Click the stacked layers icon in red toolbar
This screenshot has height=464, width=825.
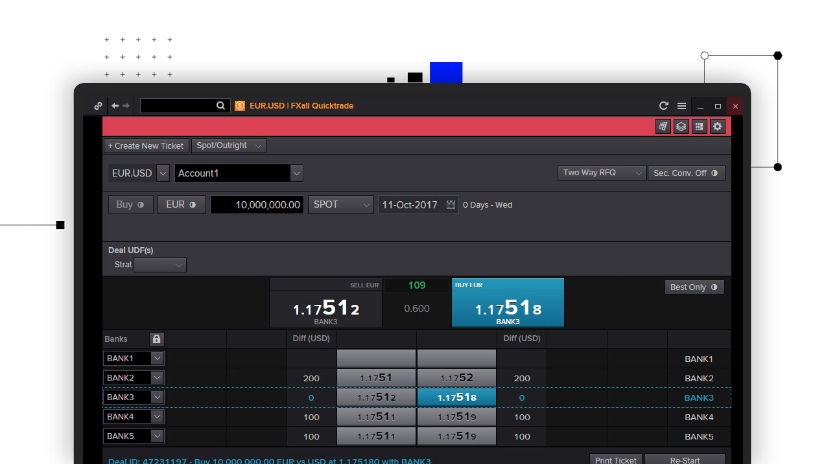(x=681, y=126)
